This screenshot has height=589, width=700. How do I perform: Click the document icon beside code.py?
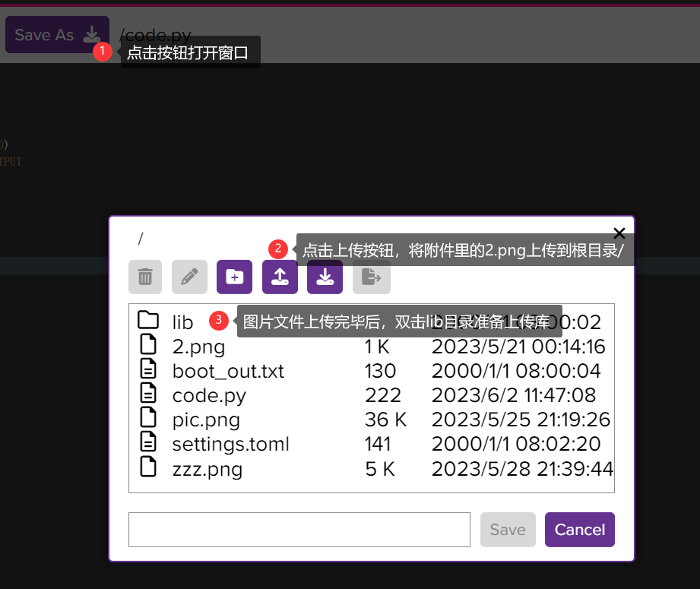pyautogui.click(x=148, y=394)
